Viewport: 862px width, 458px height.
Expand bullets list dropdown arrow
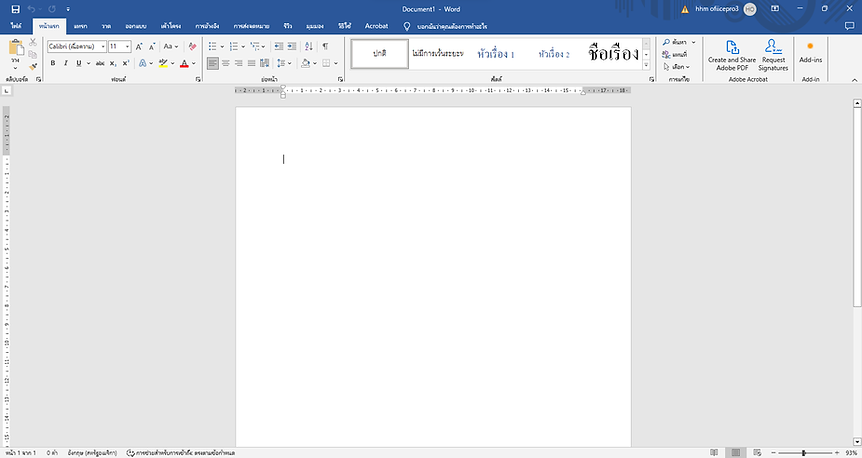(x=222, y=47)
